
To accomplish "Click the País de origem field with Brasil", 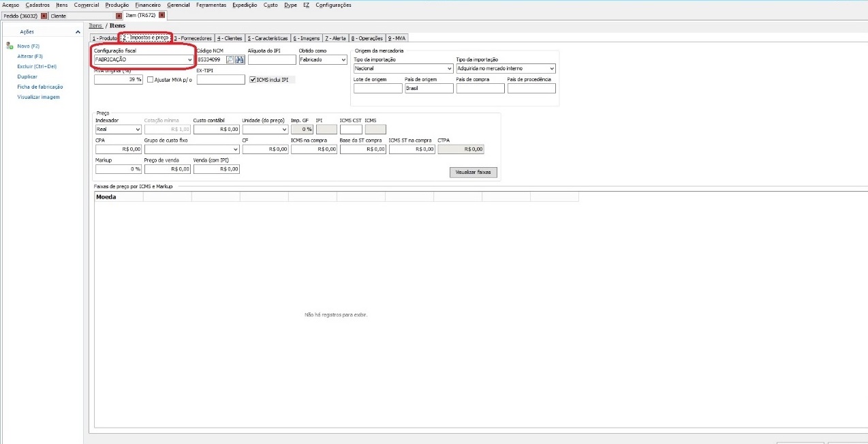I will (429, 89).
